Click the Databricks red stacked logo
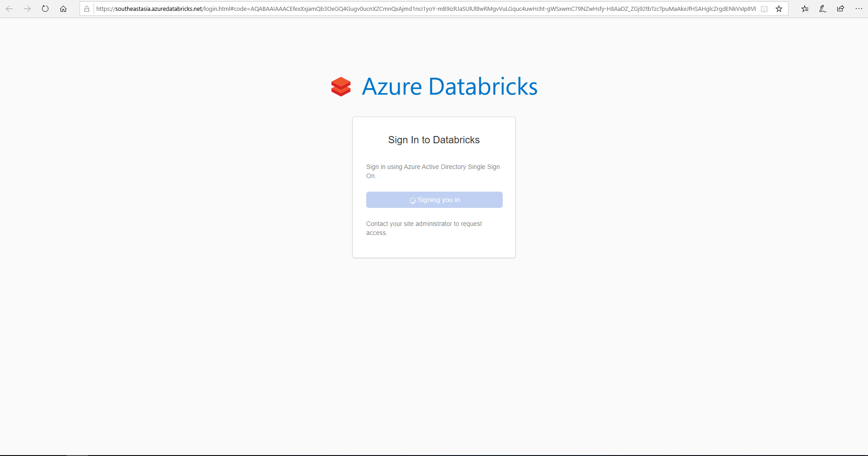The height and width of the screenshot is (456, 868). click(x=341, y=87)
